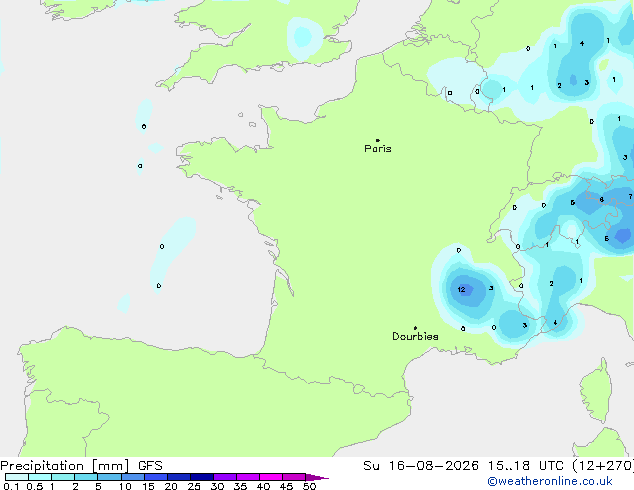Viewport: 634px width, 490px height.
Task: Select the 35–40 mm legend swatch
Action: coord(248,477)
